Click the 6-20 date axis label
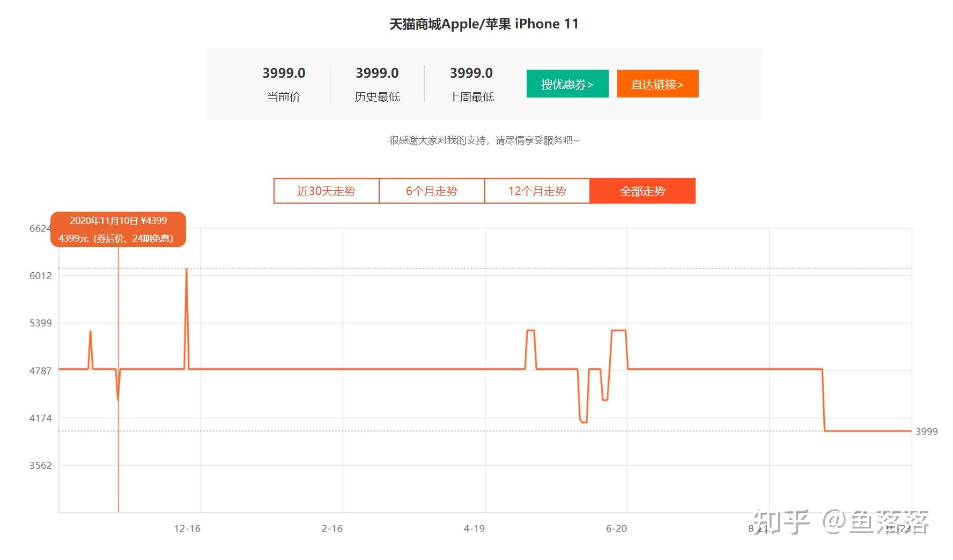 click(x=616, y=528)
